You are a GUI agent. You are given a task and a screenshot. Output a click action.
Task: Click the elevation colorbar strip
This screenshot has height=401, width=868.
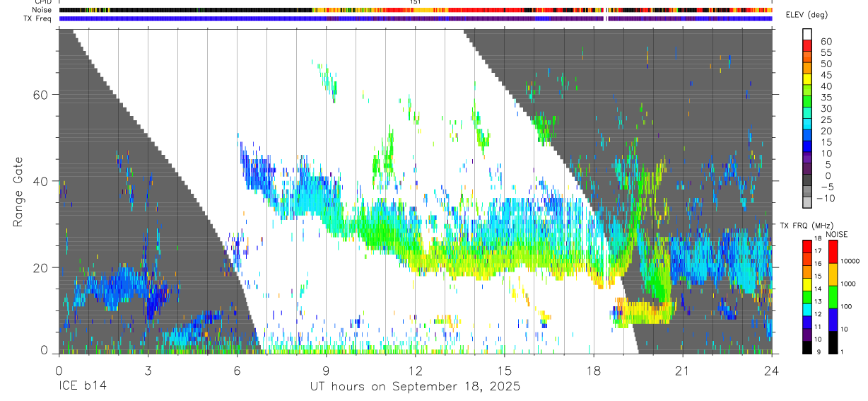pos(807,118)
